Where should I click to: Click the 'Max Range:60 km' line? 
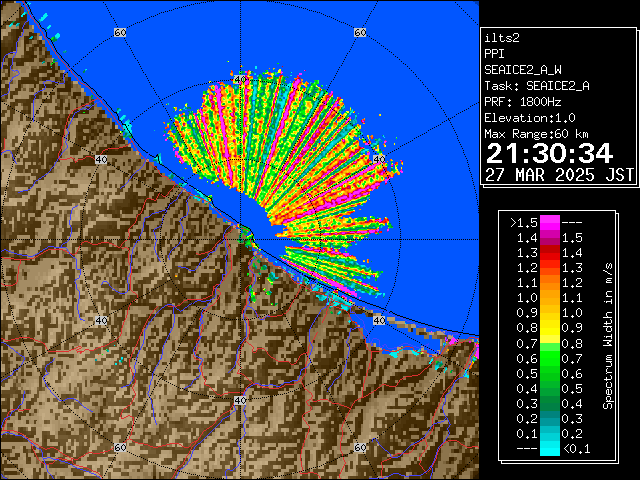coord(536,134)
